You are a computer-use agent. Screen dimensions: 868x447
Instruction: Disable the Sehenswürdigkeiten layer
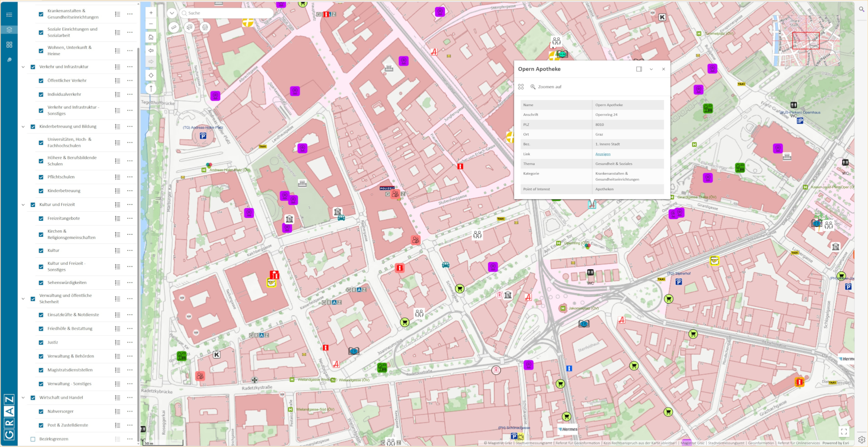[x=41, y=283]
